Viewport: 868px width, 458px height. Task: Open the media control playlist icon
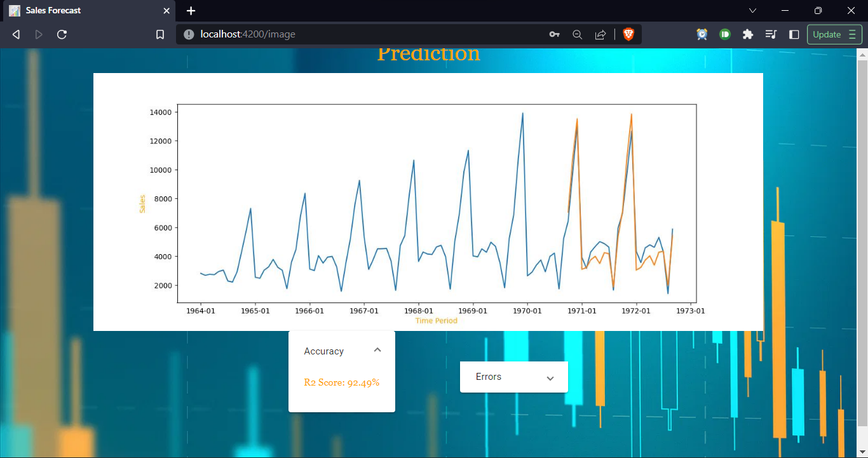[x=771, y=34]
